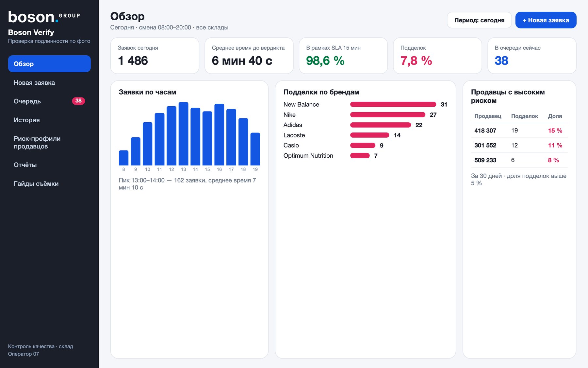Create request with + Новая заявка button
The width and height of the screenshot is (588, 368).
point(546,20)
